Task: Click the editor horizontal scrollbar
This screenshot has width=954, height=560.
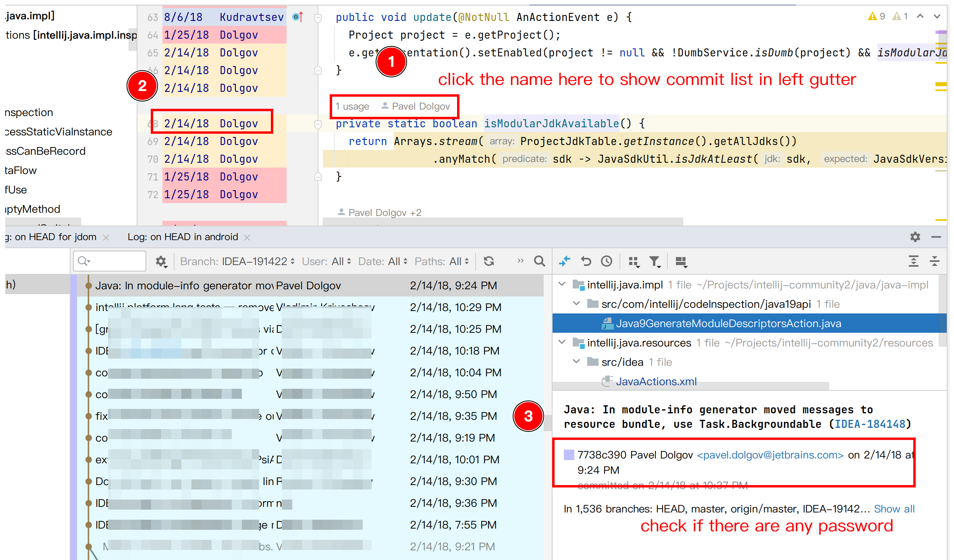Action: click(503, 222)
